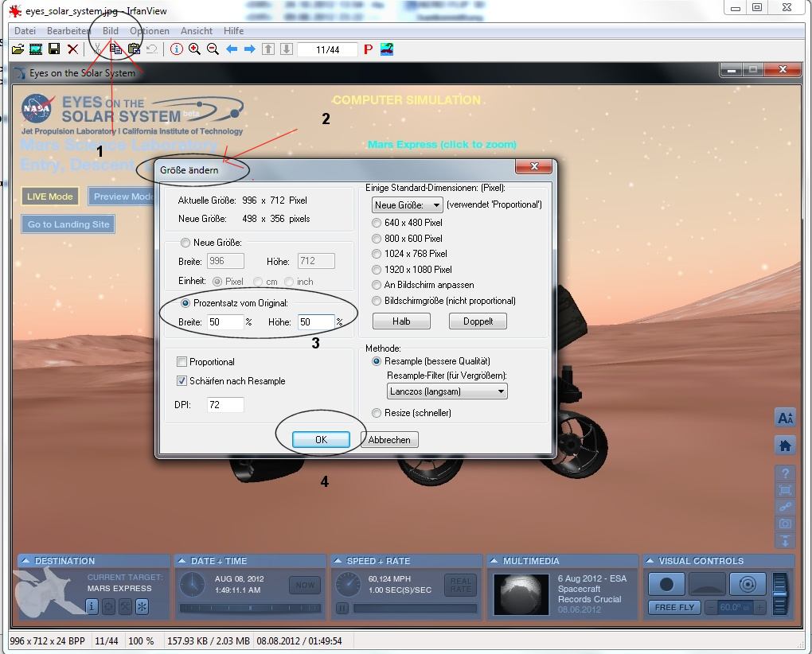812x654 pixels.
Task: Select Bildschirmgröße (nicht proportional) option
Action: click(x=377, y=301)
